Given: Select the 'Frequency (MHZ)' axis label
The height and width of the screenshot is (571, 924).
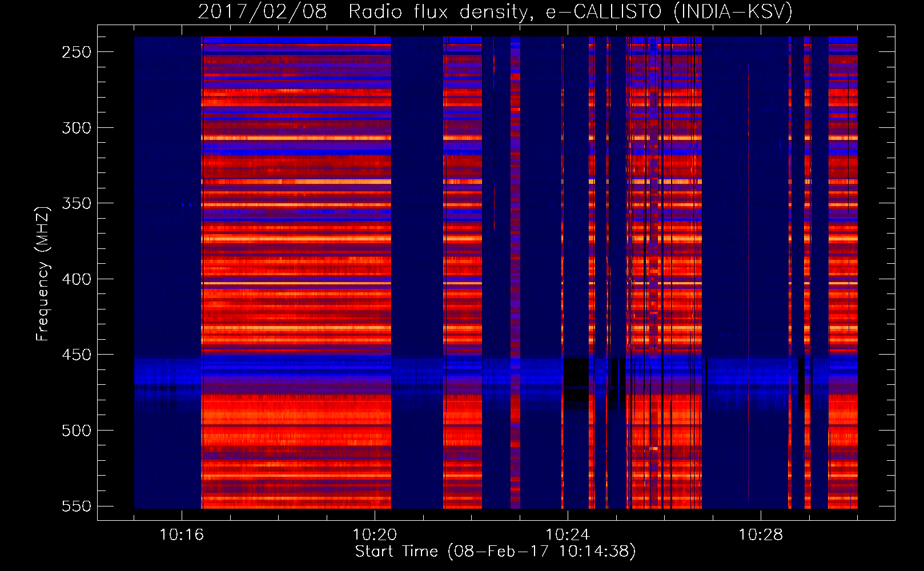Looking at the screenshot, I should (x=43, y=274).
